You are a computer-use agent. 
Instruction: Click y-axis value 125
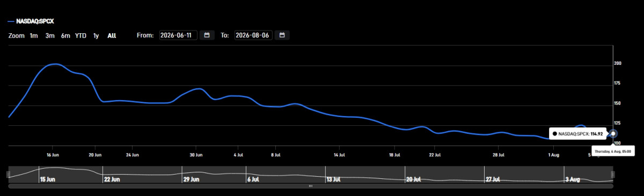[617, 123]
